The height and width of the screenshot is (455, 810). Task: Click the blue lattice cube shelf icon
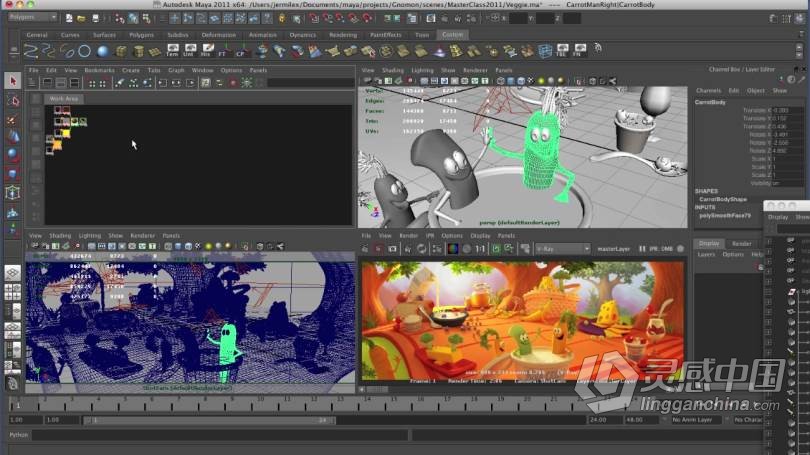click(544, 51)
